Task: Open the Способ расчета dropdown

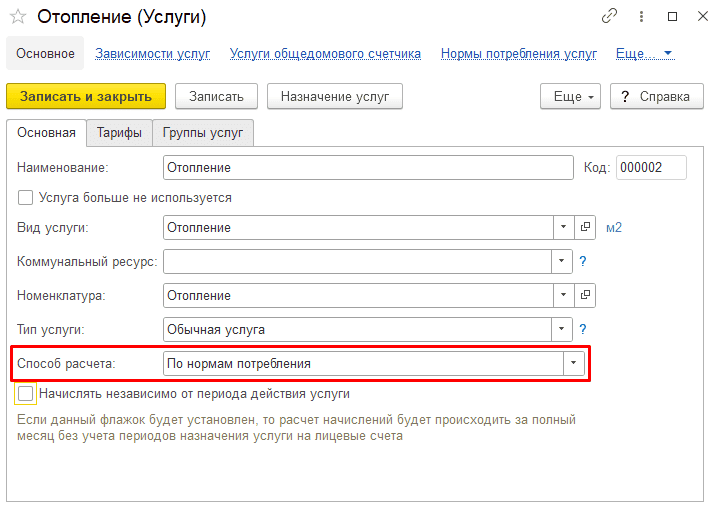Action: click(574, 363)
